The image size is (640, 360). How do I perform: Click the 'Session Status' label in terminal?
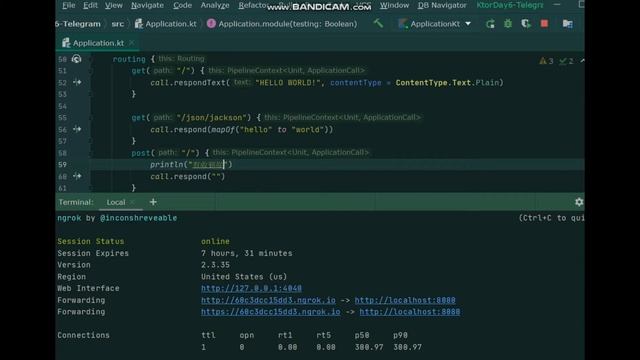[x=91, y=241]
